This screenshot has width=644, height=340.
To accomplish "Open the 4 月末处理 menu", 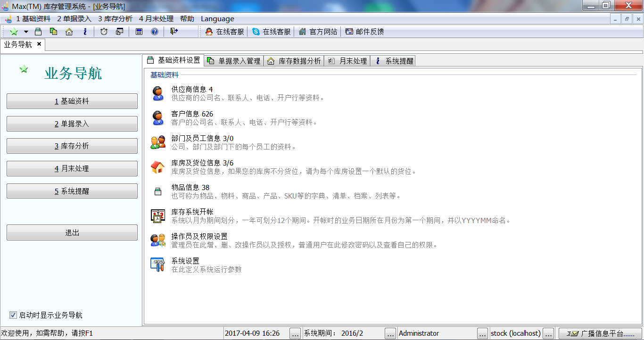I will 156,19.
